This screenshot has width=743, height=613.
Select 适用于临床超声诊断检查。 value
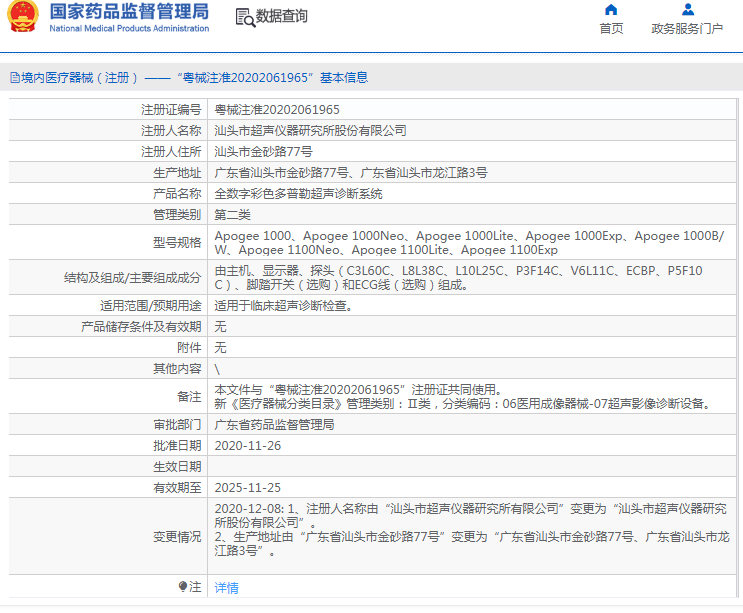tap(283, 306)
